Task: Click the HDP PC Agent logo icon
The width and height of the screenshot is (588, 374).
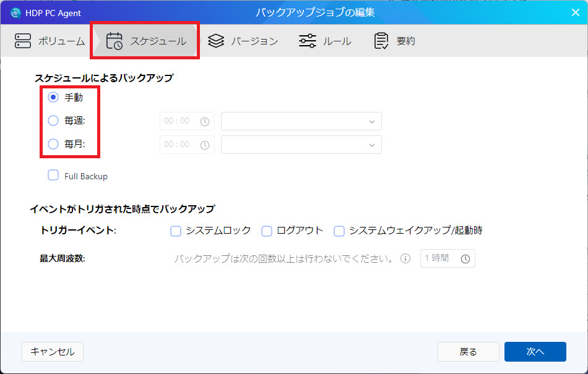Action: coord(15,13)
